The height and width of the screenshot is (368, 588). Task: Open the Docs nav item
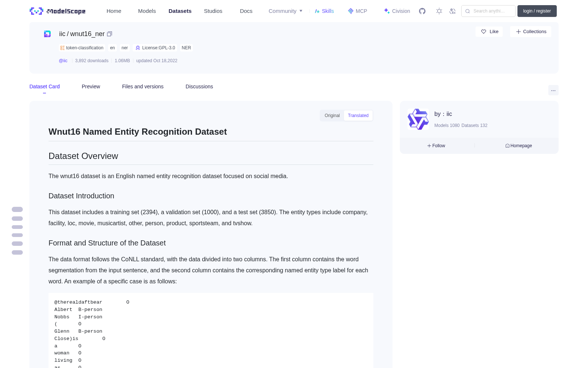point(246,11)
